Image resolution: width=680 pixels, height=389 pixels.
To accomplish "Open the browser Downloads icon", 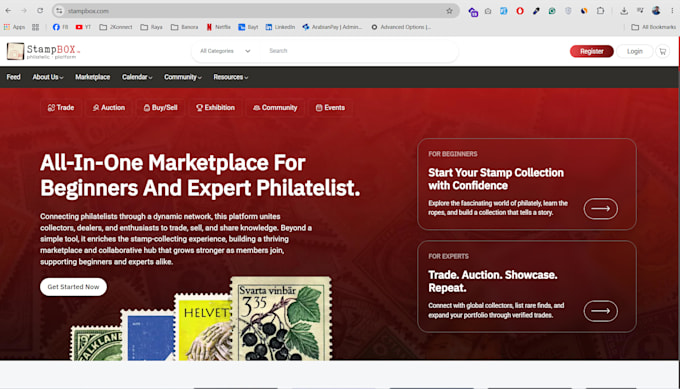I will pos(624,11).
